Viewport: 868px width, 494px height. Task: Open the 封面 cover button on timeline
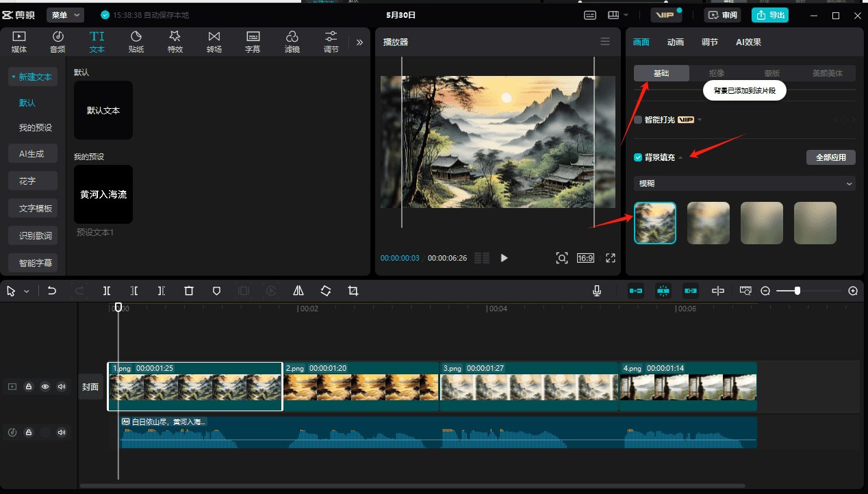click(x=90, y=387)
